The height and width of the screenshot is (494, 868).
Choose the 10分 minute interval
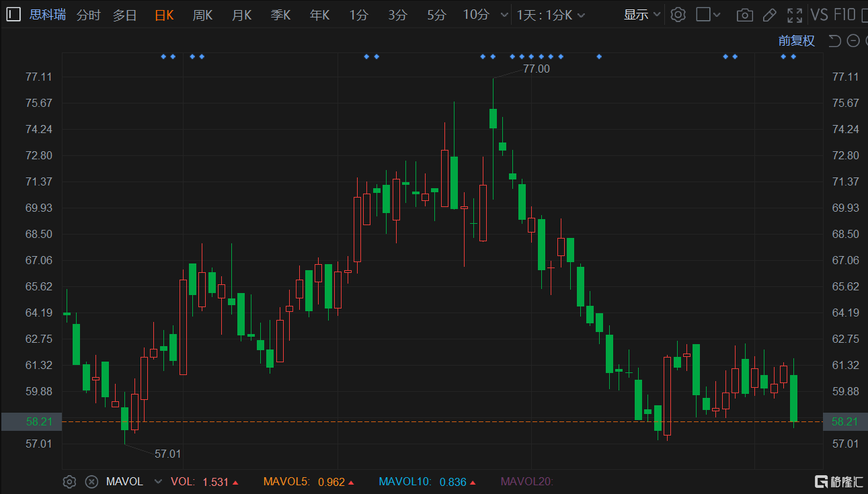pyautogui.click(x=477, y=15)
